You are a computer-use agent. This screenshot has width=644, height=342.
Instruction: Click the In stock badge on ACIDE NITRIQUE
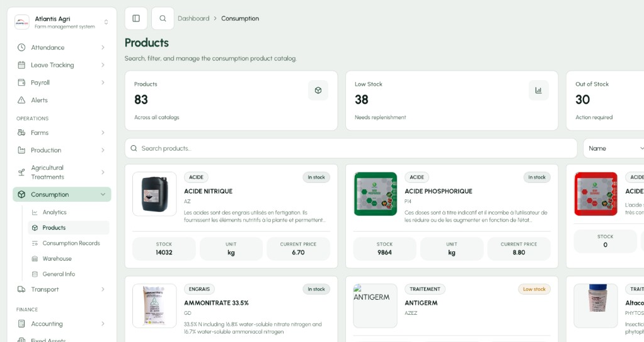tap(316, 177)
